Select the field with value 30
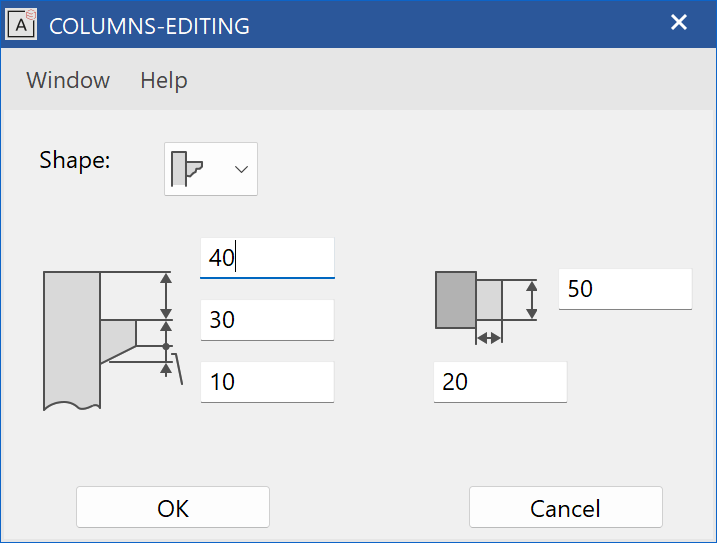717x543 pixels. tap(267, 320)
